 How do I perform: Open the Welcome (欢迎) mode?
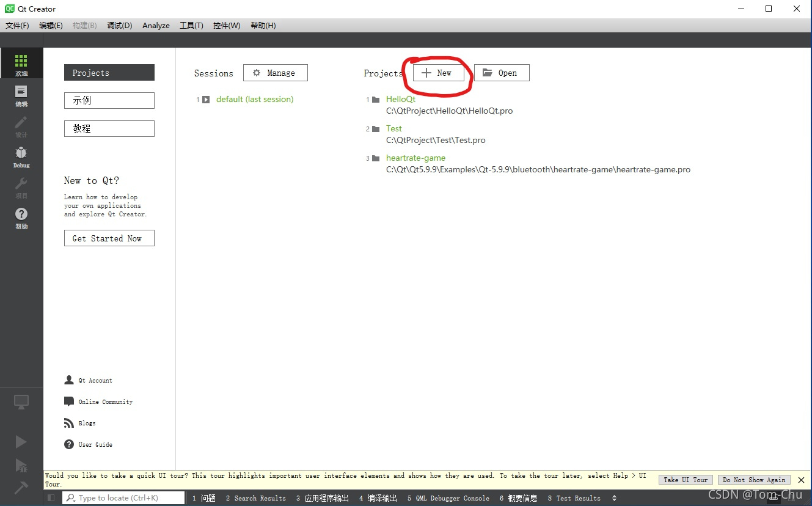tap(21, 64)
